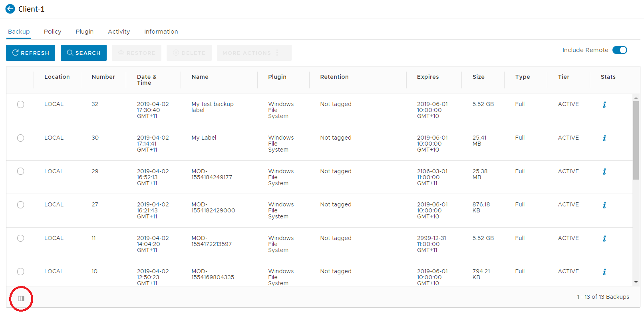Select radio button for backup 27

(x=21, y=205)
